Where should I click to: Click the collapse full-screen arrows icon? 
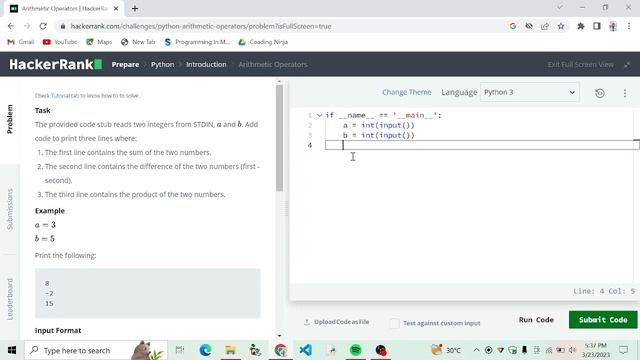click(627, 64)
